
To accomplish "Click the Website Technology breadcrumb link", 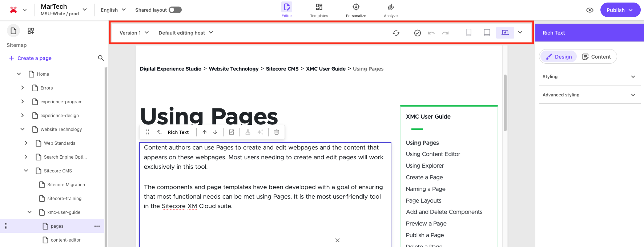I will (x=234, y=69).
